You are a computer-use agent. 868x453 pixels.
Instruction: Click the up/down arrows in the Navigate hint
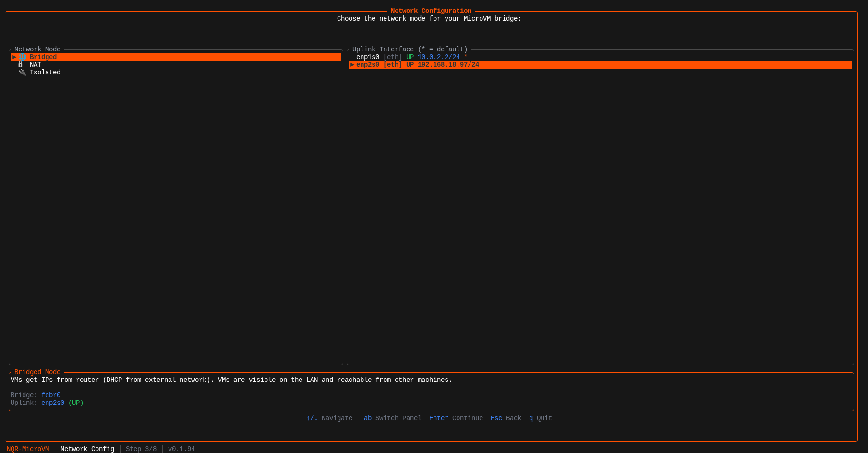[x=312, y=418]
